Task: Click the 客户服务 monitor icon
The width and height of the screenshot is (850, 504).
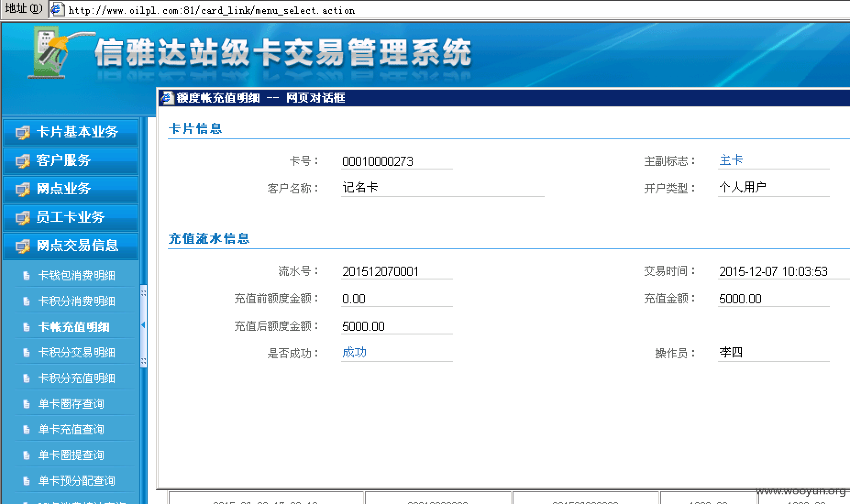Action: (x=22, y=161)
